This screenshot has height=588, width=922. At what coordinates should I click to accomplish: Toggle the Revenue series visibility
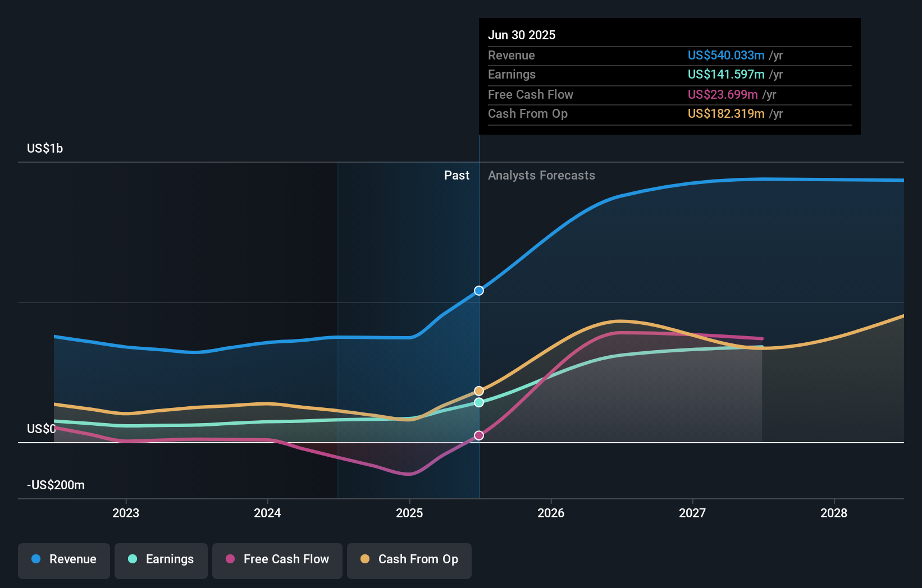[63, 559]
